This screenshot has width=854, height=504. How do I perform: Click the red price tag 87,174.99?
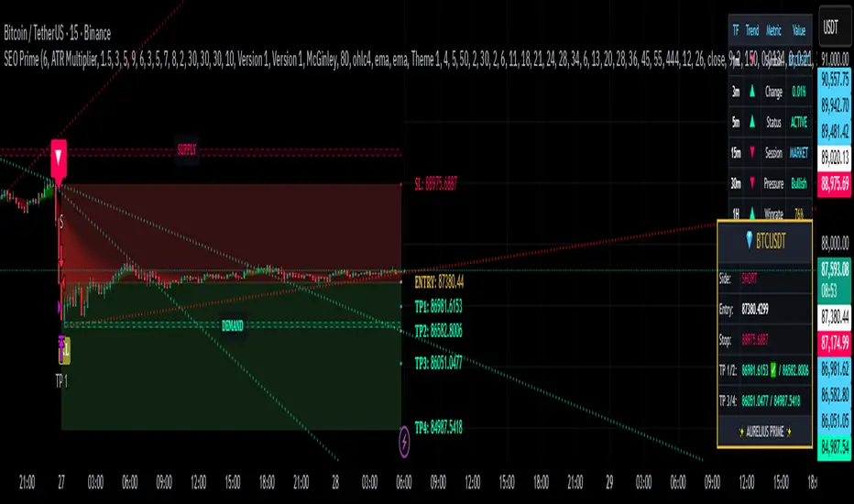(835, 343)
